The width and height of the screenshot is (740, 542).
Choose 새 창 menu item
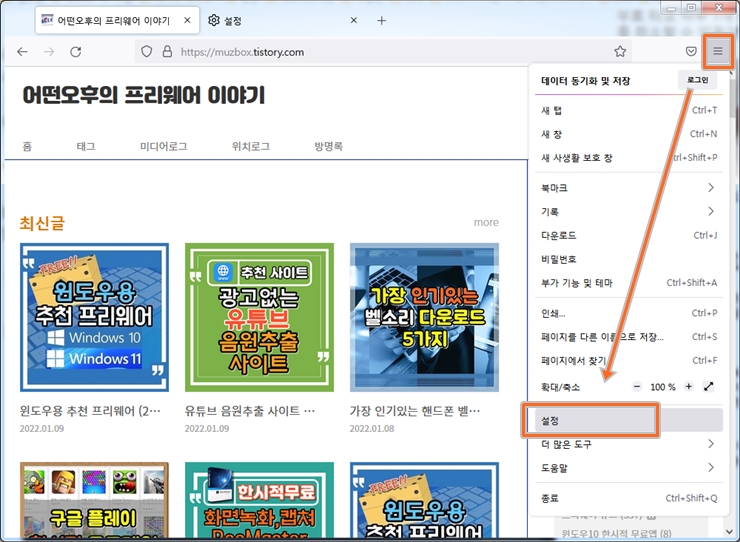click(629, 134)
